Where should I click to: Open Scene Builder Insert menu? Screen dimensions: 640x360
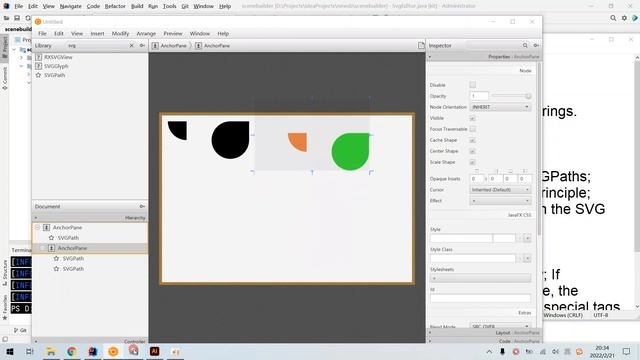point(97,33)
